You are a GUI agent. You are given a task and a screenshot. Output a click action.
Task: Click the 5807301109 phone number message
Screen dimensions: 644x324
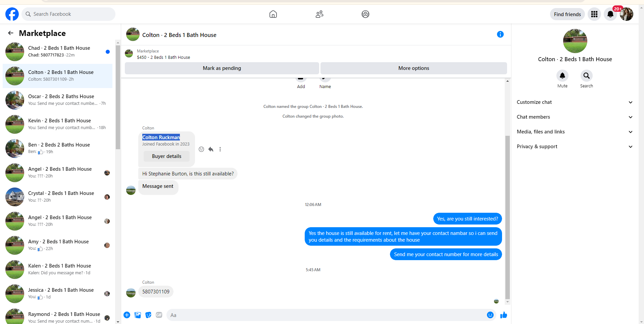(156, 292)
